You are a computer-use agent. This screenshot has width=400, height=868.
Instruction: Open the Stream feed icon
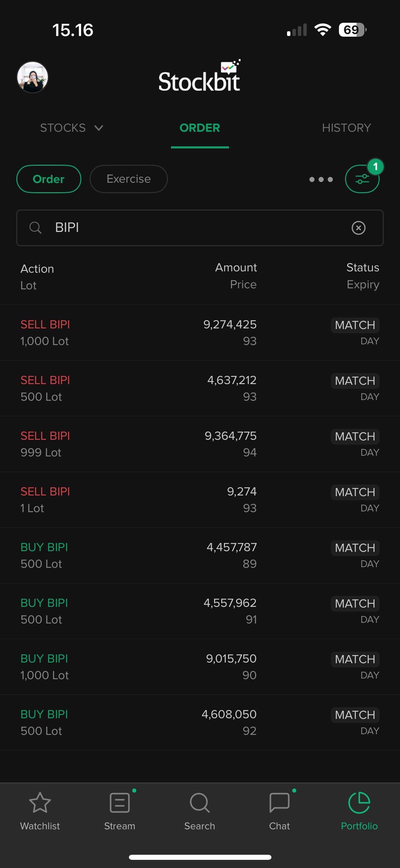(x=120, y=803)
